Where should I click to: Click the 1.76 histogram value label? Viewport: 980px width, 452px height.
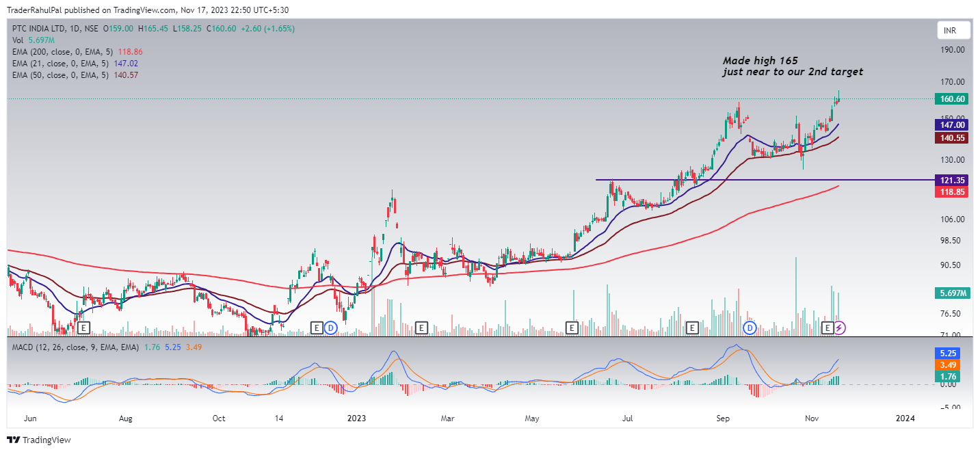pyautogui.click(x=948, y=377)
